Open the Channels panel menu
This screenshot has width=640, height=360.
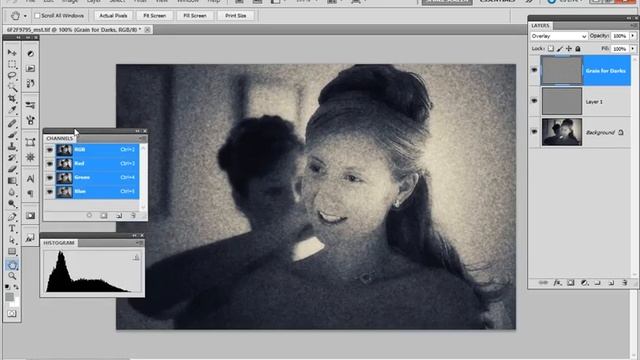point(142,139)
